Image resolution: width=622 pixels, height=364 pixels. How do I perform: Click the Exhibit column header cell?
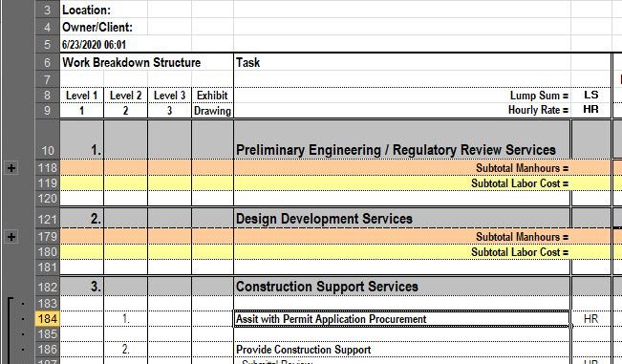pos(212,96)
